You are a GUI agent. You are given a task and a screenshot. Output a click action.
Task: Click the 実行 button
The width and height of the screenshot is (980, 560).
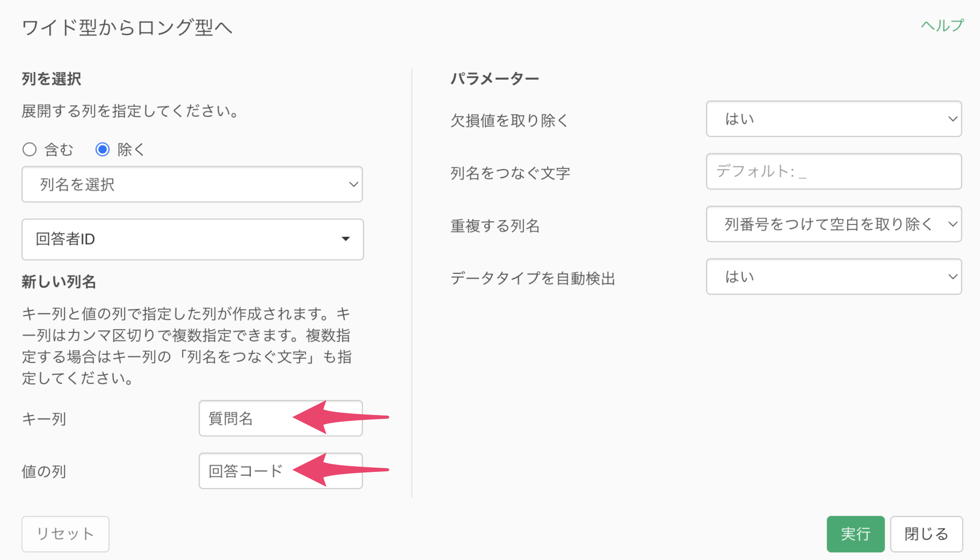pyautogui.click(x=855, y=534)
